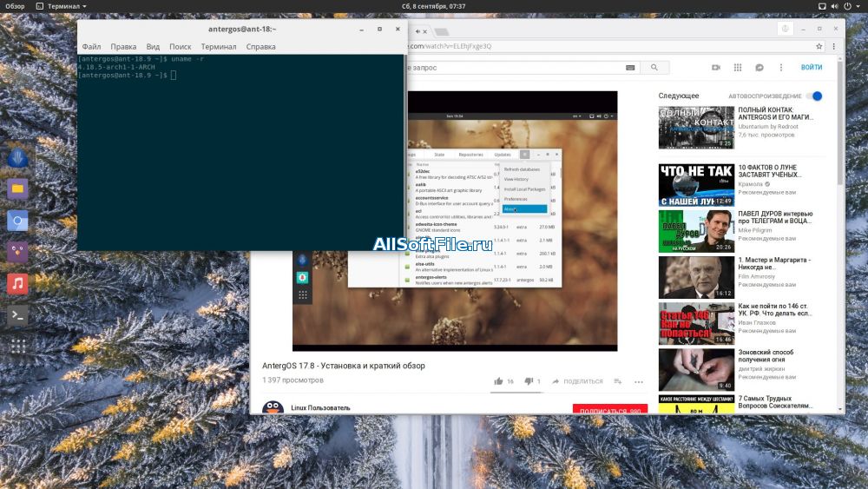Toggle the Автовоспроизведение autoplay switch
The width and height of the screenshot is (868, 489).
pos(815,96)
